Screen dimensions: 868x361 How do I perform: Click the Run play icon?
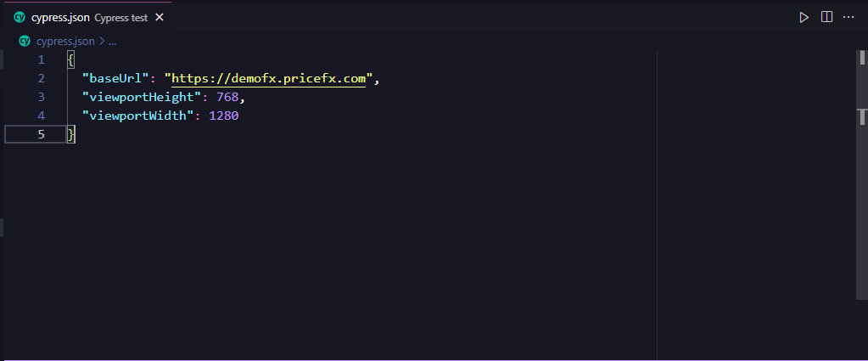coord(804,17)
